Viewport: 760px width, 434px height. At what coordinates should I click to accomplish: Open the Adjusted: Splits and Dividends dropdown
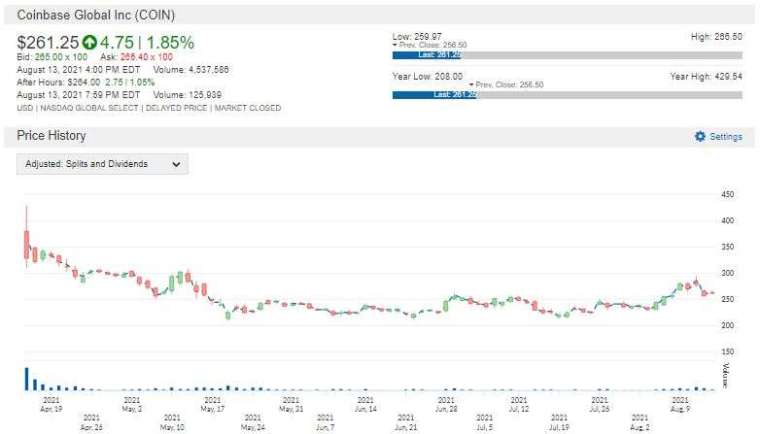pos(102,164)
